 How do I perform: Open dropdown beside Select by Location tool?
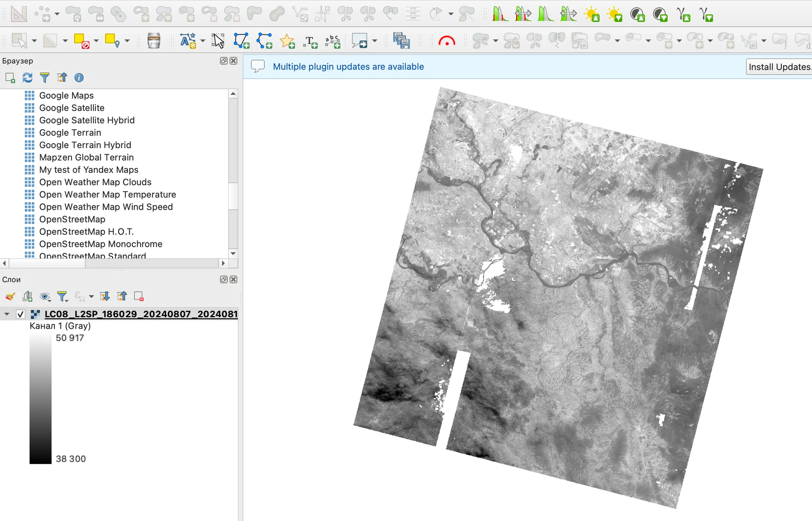(127, 41)
